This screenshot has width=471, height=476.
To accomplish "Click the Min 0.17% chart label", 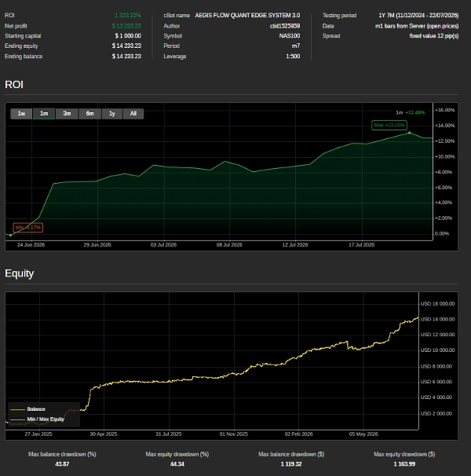I will pos(28,227).
